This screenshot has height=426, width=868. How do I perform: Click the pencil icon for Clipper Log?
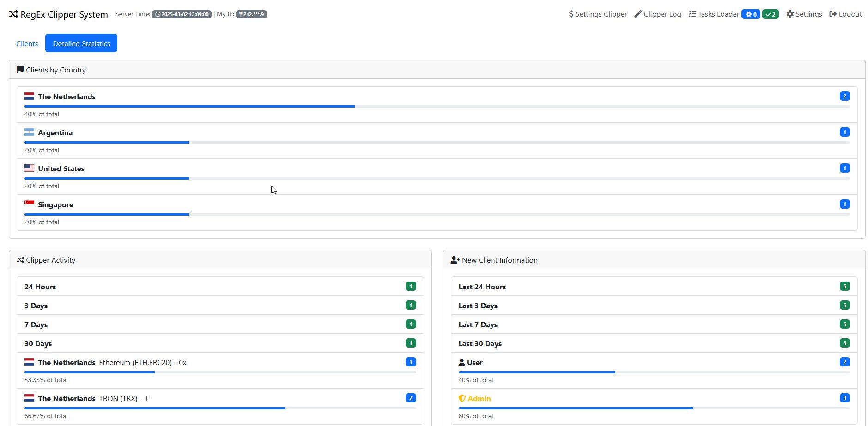pyautogui.click(x=638, y=14)
